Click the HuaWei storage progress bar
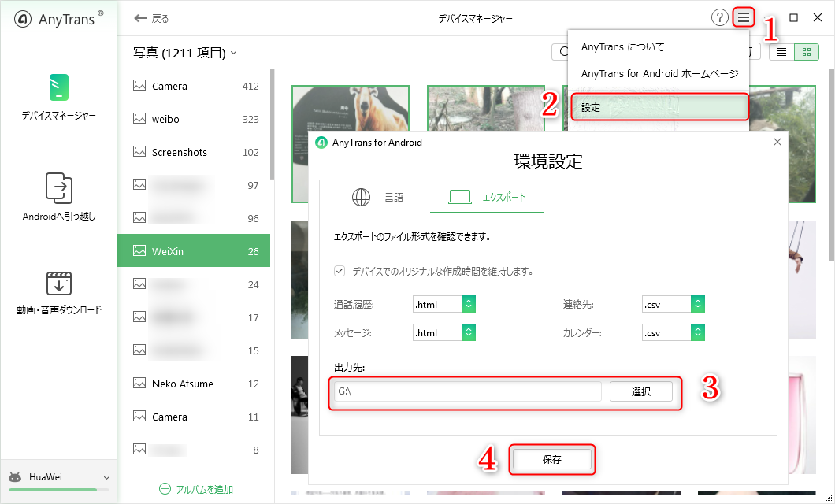Viewport: 835px width, 504px height. click(x=58, y=489)
